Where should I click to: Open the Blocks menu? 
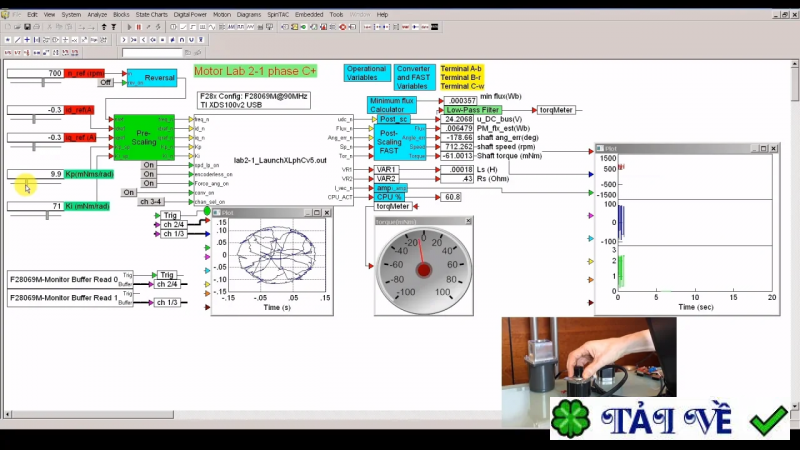point(121,15)
